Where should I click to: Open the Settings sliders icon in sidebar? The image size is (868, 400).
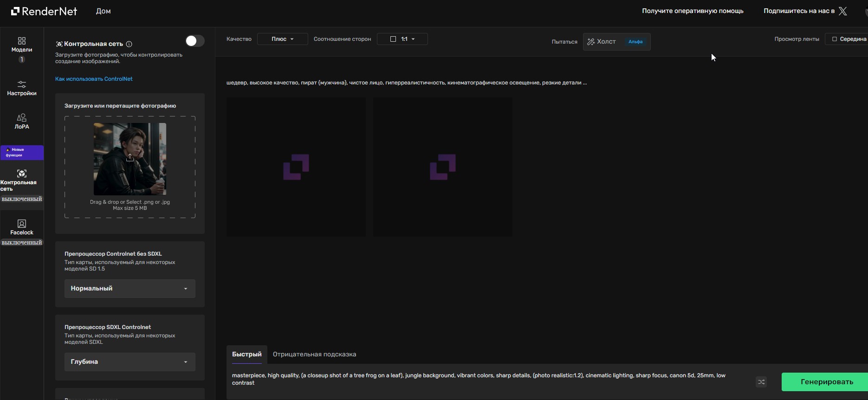tap(22, 84)
